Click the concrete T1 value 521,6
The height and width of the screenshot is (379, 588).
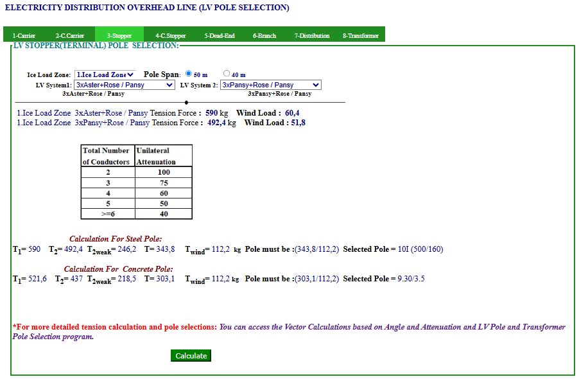37,279
